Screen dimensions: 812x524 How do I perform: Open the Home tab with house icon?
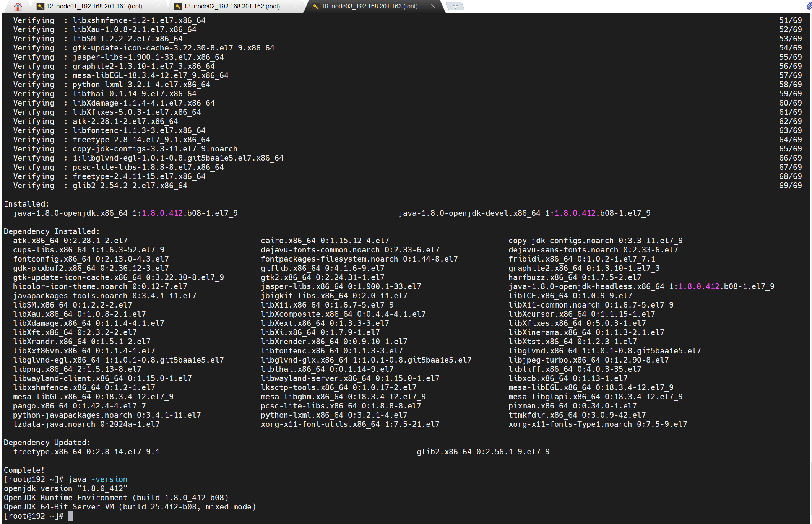pos(18,6)
